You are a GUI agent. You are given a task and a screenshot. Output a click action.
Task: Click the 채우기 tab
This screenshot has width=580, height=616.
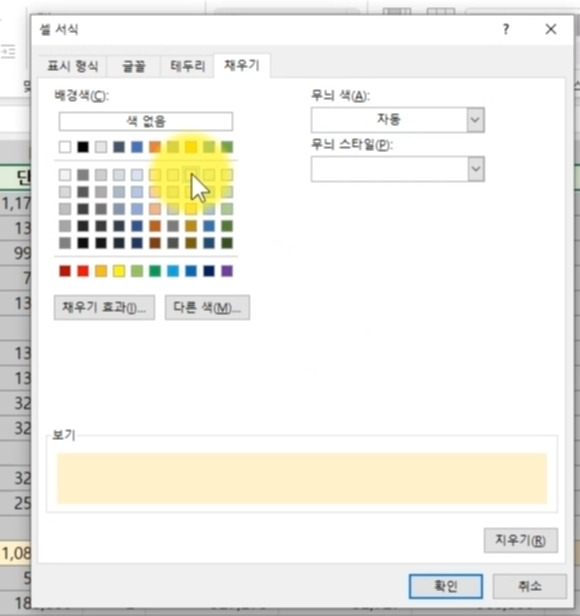point(242,65)
